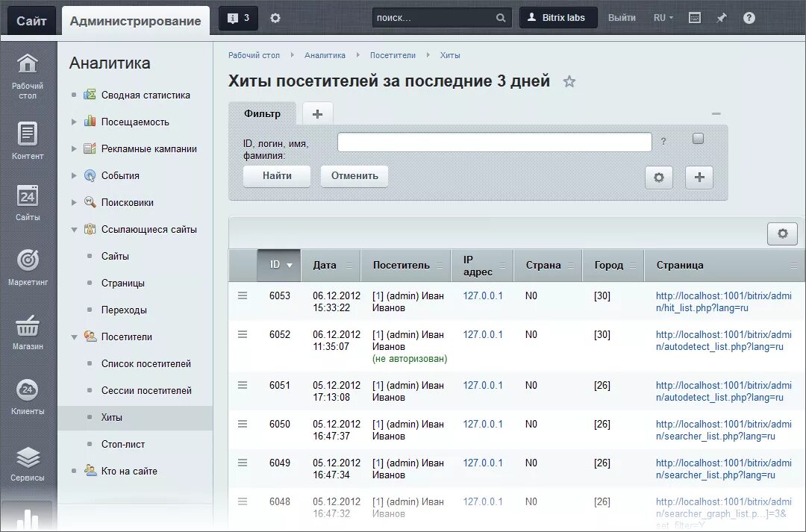Open the top bar settings gear
This screenshot has height=532, width=806.
click(x=275, y=18)
